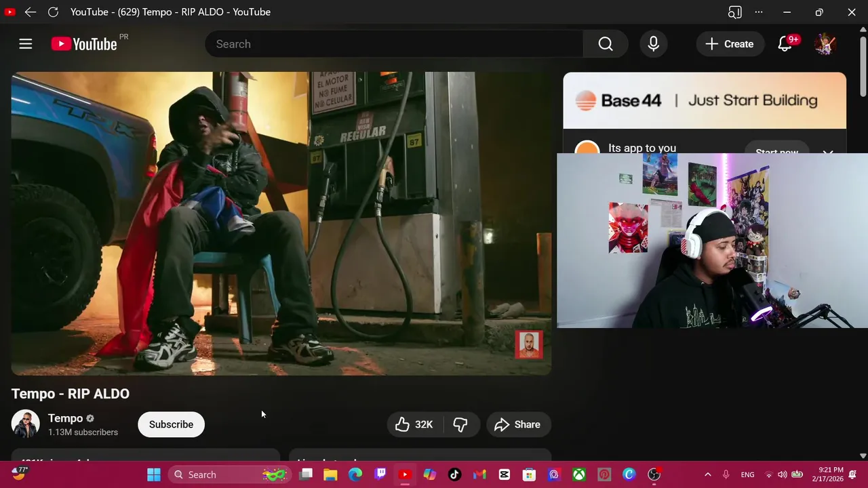
Task: Click the YouTube logo home link
Action: point(84,44)
